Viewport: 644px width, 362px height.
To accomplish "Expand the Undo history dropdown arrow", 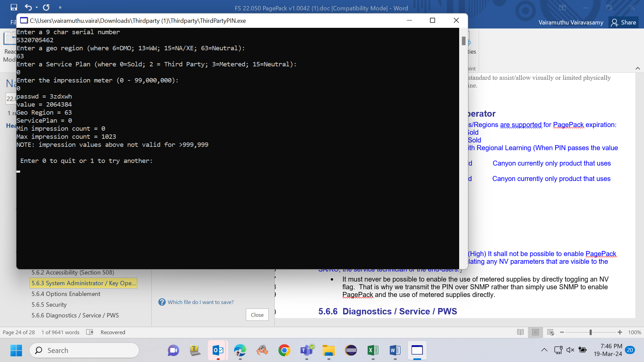I will click(37, 7).
